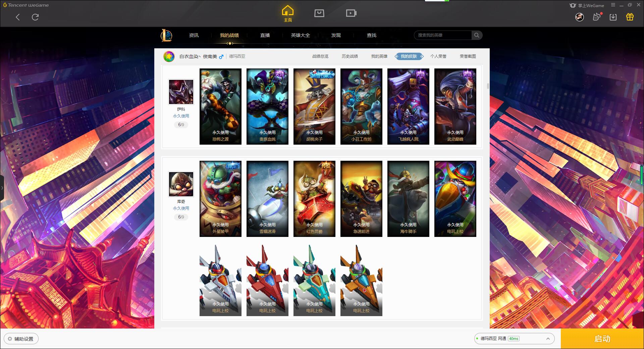Open the 外星装甲 skin card
This screenshot has height=349, width=644.
(x=220, y=199)
